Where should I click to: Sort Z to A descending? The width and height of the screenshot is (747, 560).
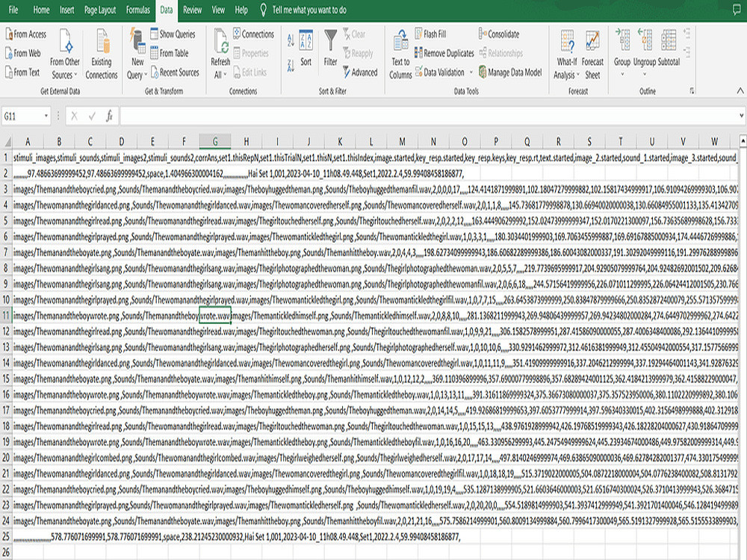pos(291,65)
